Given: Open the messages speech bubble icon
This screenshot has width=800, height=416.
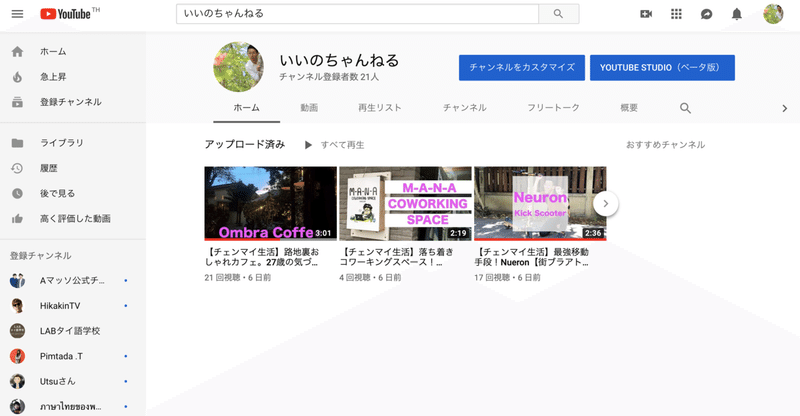Looking at the screenshot, I should click(706, 14).
